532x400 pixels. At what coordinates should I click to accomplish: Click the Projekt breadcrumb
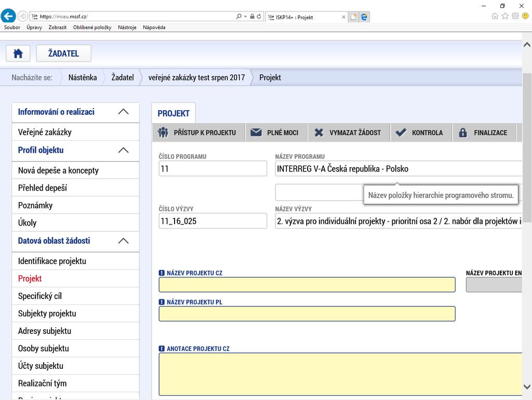270,77
